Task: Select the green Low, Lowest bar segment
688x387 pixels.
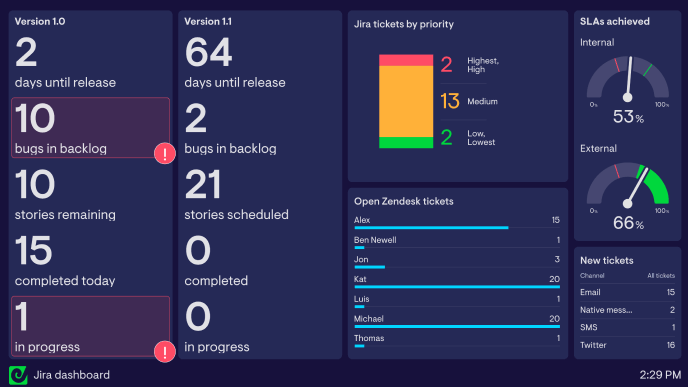Action: point(406,143)
